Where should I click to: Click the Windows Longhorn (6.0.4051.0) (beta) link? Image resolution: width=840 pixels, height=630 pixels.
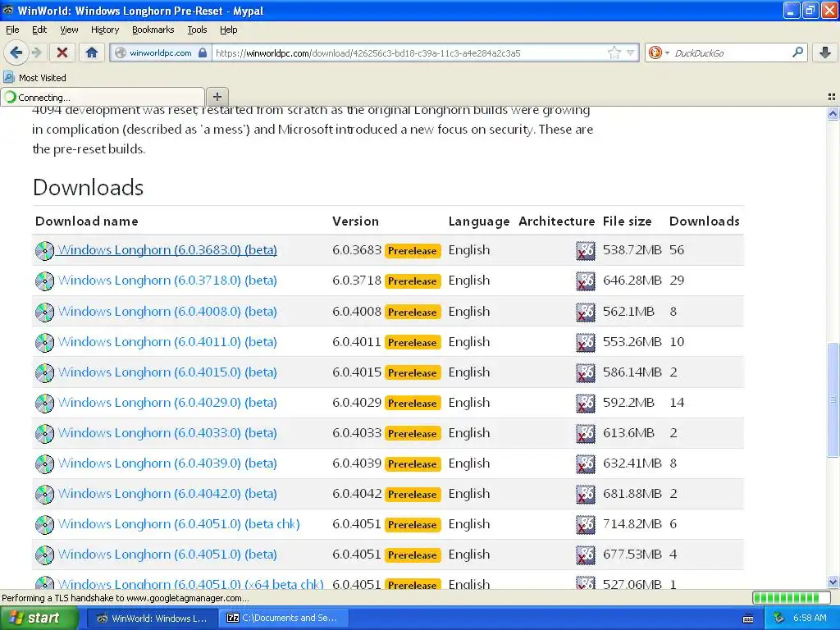tap(167, 555)
